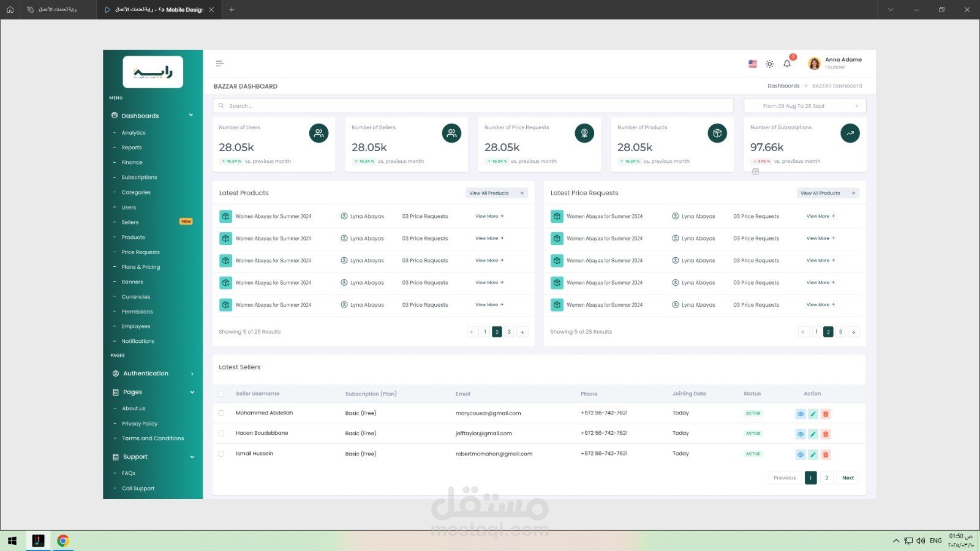Check the Hacen Boudebbane row checkbox
This screenshot has height=551, width=980.
[221, 433]
